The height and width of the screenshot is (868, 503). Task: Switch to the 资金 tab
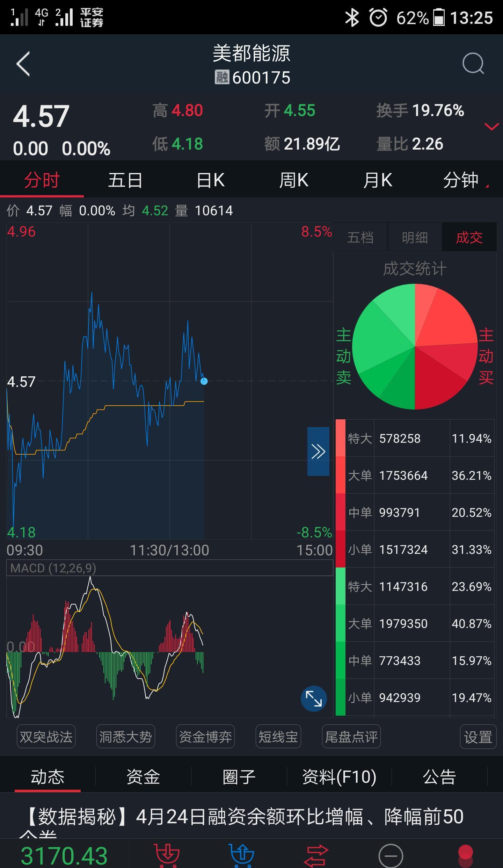tap(143, 777)
